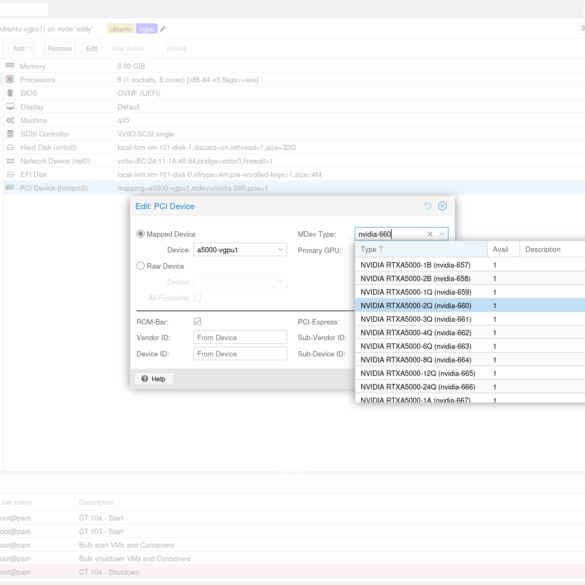This screenshot has height=585, width=585.
Task: Click the Description column header in mdev list
Action: [552, 249]
